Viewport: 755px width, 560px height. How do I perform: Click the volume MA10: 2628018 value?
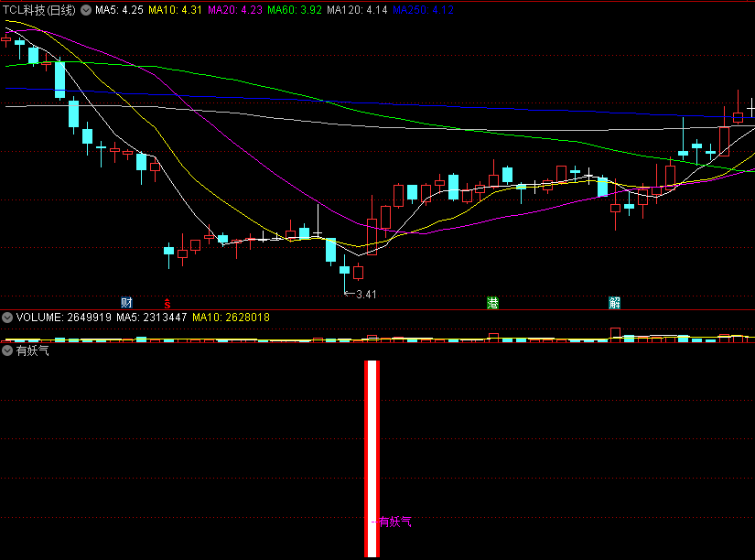coord(232,318)
